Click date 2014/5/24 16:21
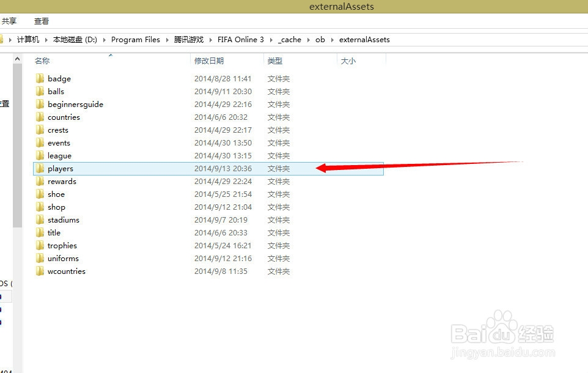588x373 pixels. (222, 245)
